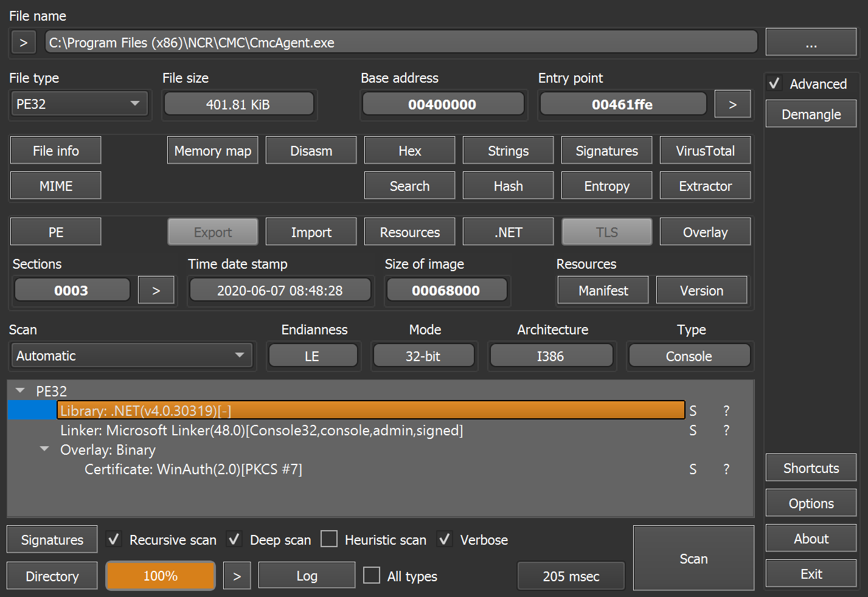
Task: Click the S icon on the Library .NET row
Action: tap(693, 411)
